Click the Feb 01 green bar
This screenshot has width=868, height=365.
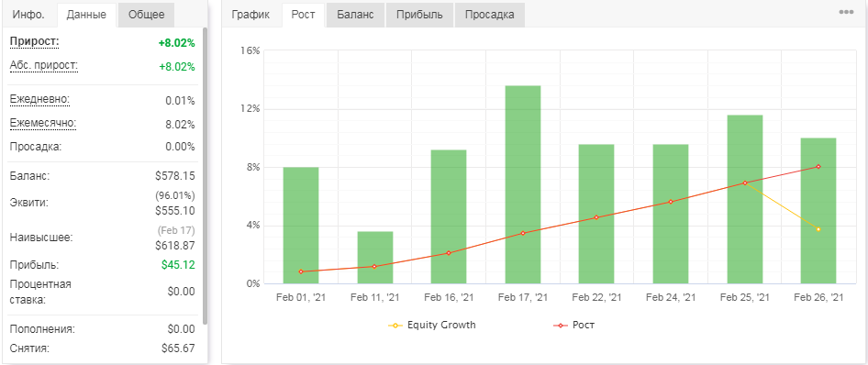301,226
